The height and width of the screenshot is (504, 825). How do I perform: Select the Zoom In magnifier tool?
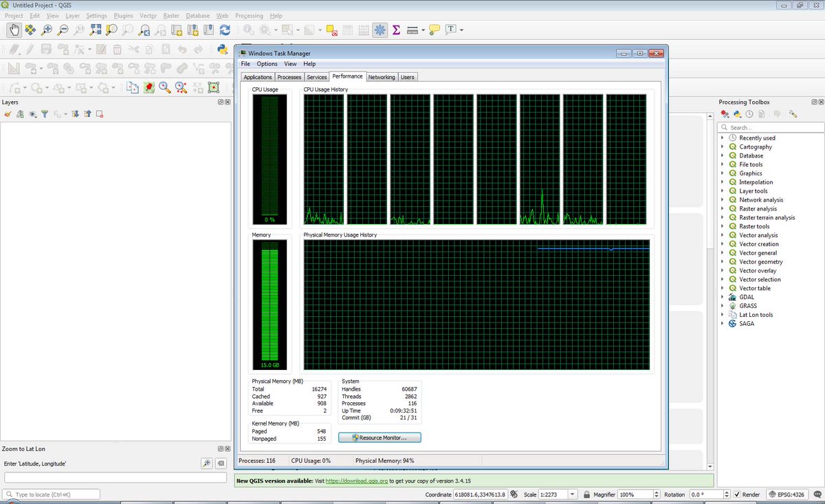(47, 30)
